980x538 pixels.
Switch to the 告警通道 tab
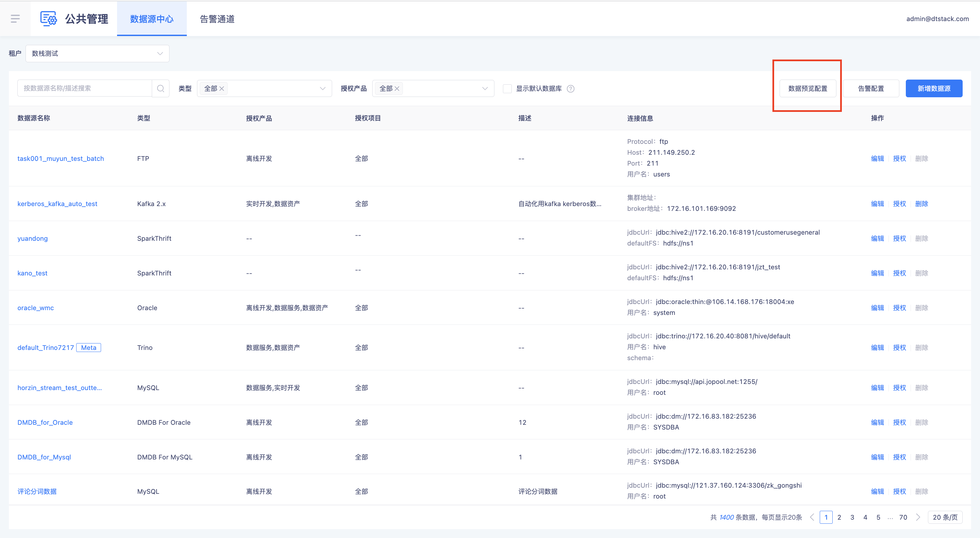click(x=217, y=19)
